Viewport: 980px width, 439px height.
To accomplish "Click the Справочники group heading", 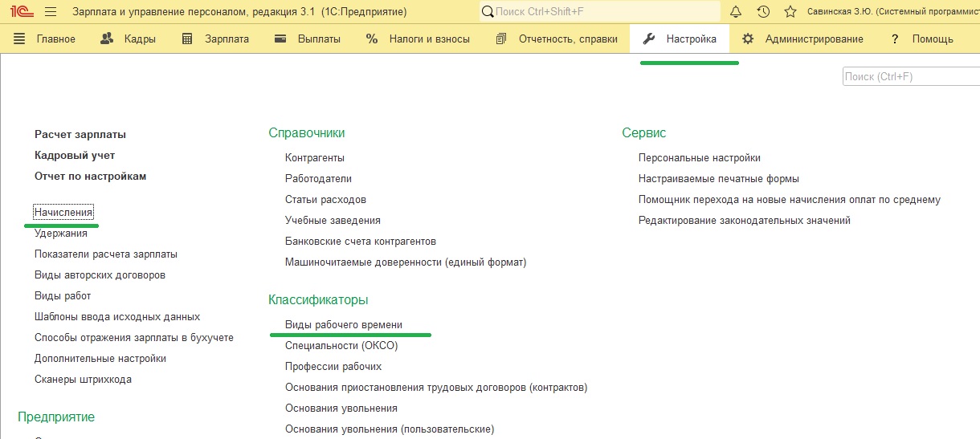I will pos(307,133).
